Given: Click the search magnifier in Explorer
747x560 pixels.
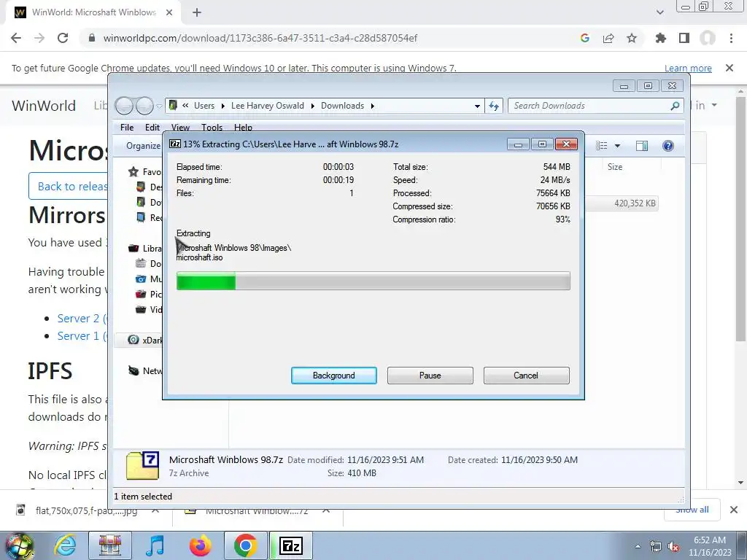Looking at the screenshot, I should coord(675,106).
